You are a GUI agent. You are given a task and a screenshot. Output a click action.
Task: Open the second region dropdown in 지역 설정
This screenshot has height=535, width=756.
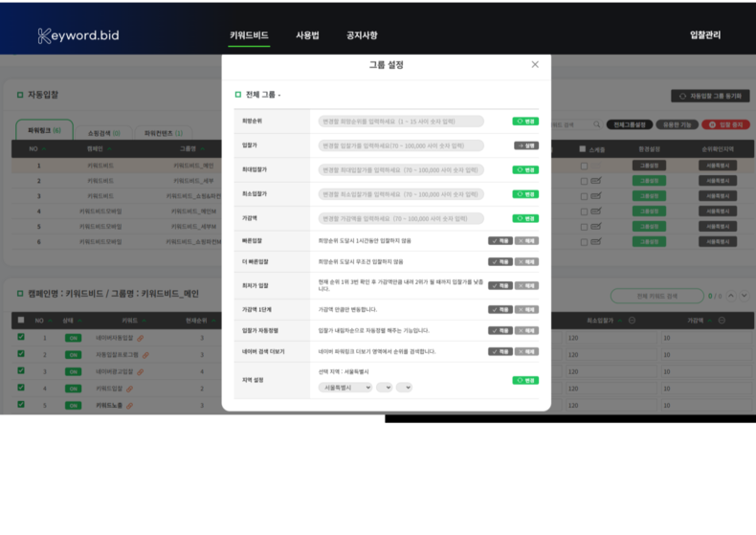click(x=384, y=388)
